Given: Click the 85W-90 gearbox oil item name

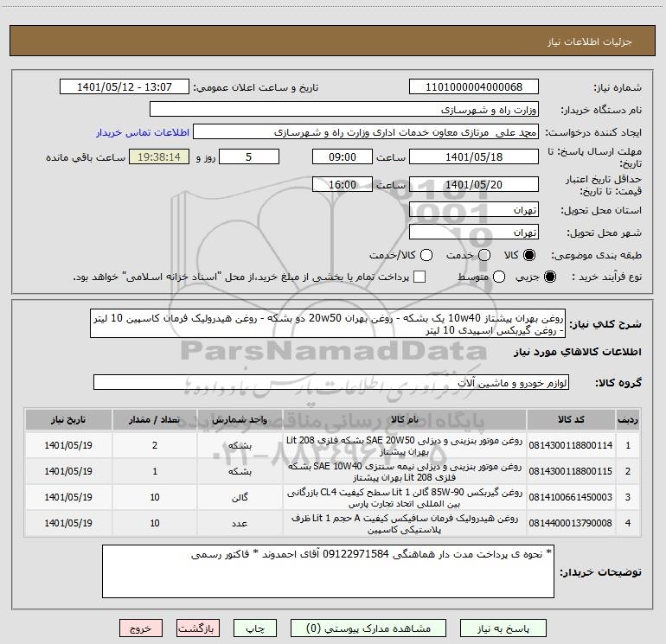Looking at the screenshot, I should point(405,498).
